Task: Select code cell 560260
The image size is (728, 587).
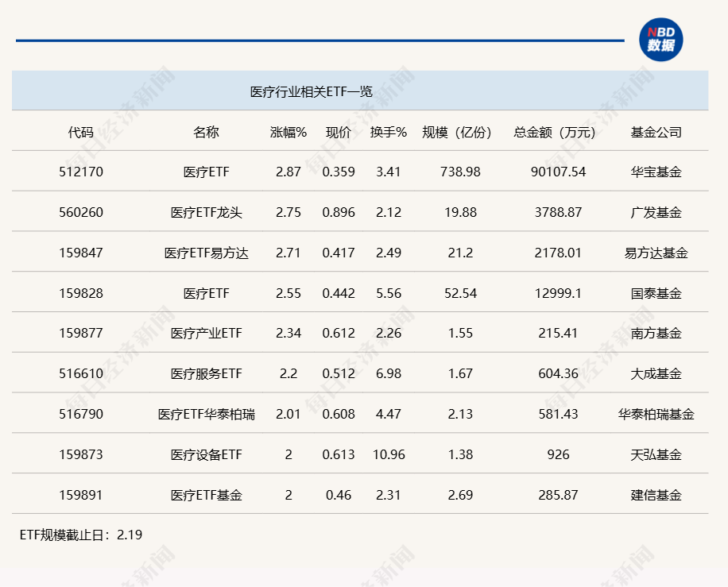Action: pos(81,212)
